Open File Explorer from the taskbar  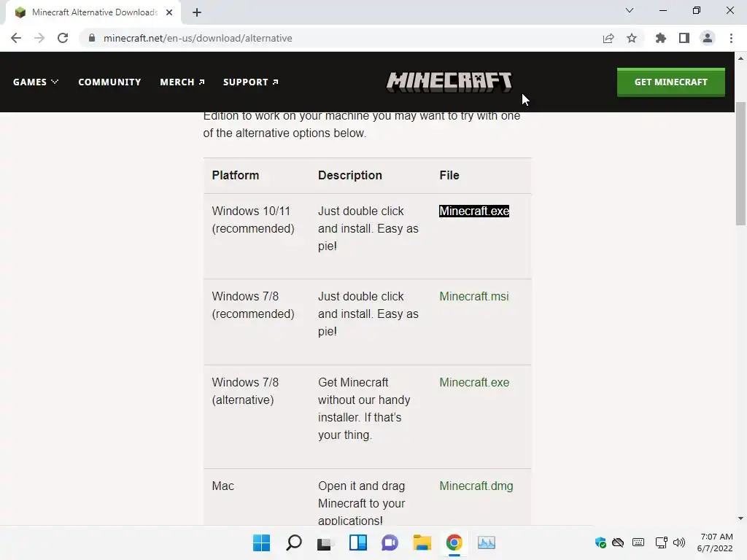click(x=422, y=542)
